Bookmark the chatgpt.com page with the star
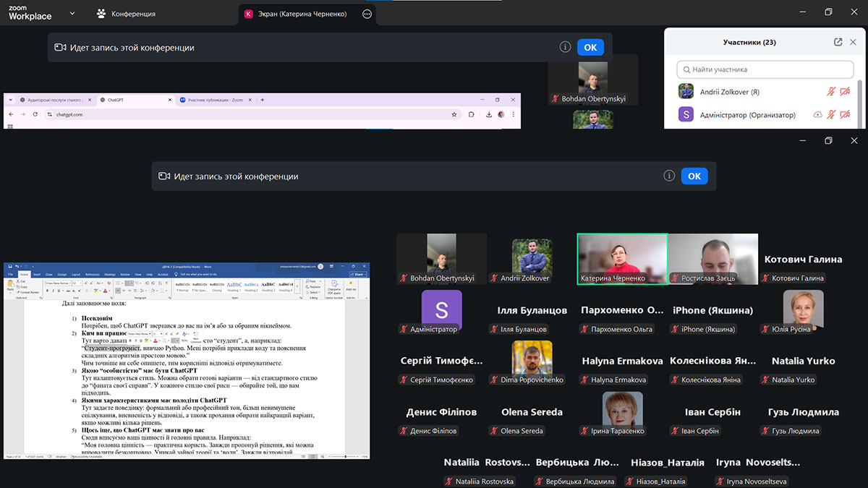Viewport: 868px width, 488px height. click(454, 114)
